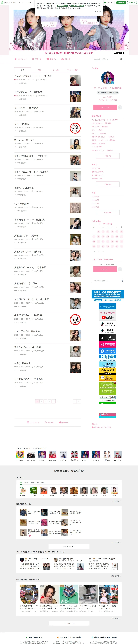Open the thumbnail of ついに上海公演だぞ～ post
138x644 pixels.
[x=75, y=80]
